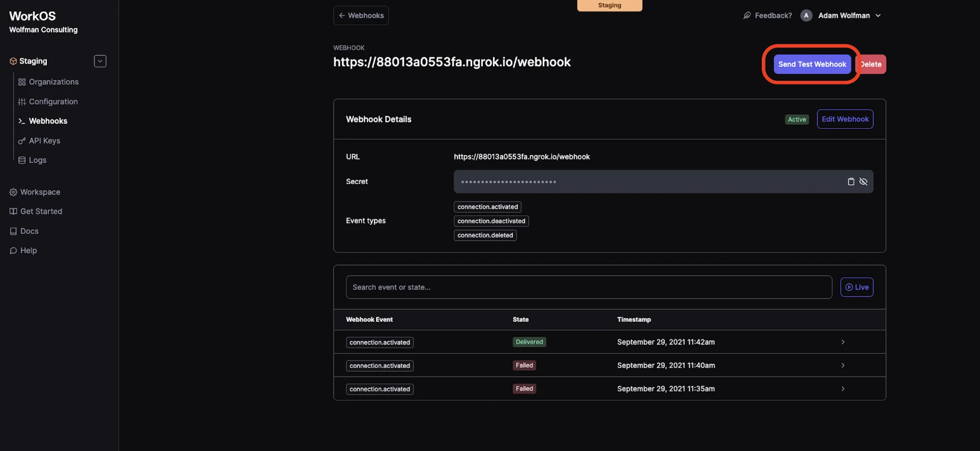This screenshot has width=980, height=451.
Task: Copy the webhook secret to clipboard
Action: (851, 182)
